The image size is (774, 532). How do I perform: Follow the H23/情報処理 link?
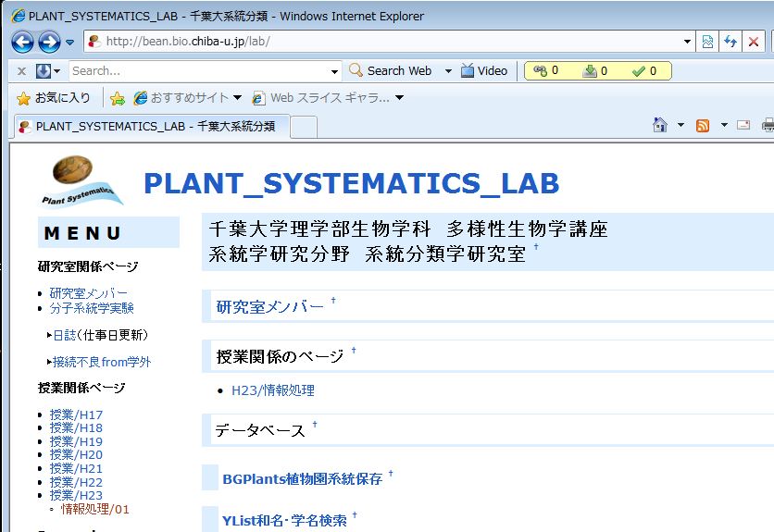pyautogui.click(x=272, y=390)
